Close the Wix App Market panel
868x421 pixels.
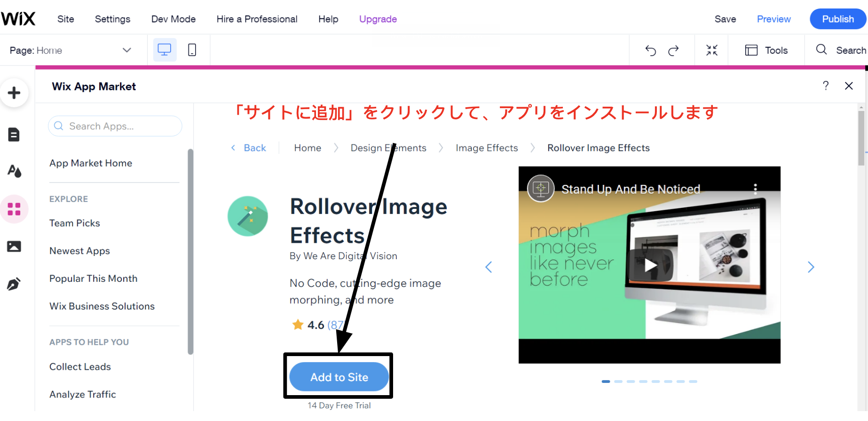849,86
